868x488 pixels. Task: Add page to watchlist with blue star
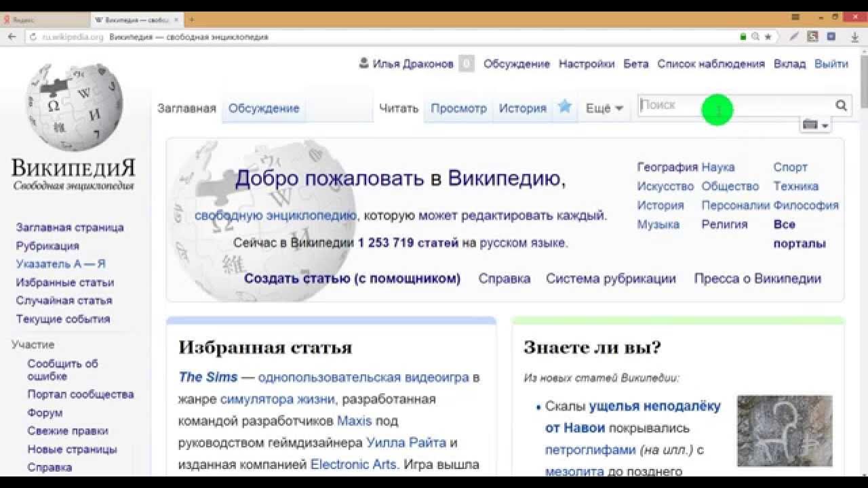click(x=565, y=106)
